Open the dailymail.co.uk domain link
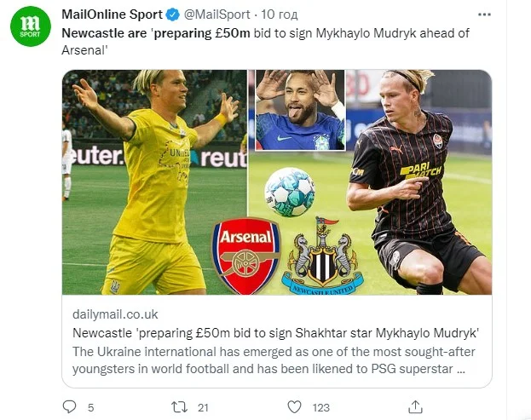531x420 pixels. click(x=115, y=314)
